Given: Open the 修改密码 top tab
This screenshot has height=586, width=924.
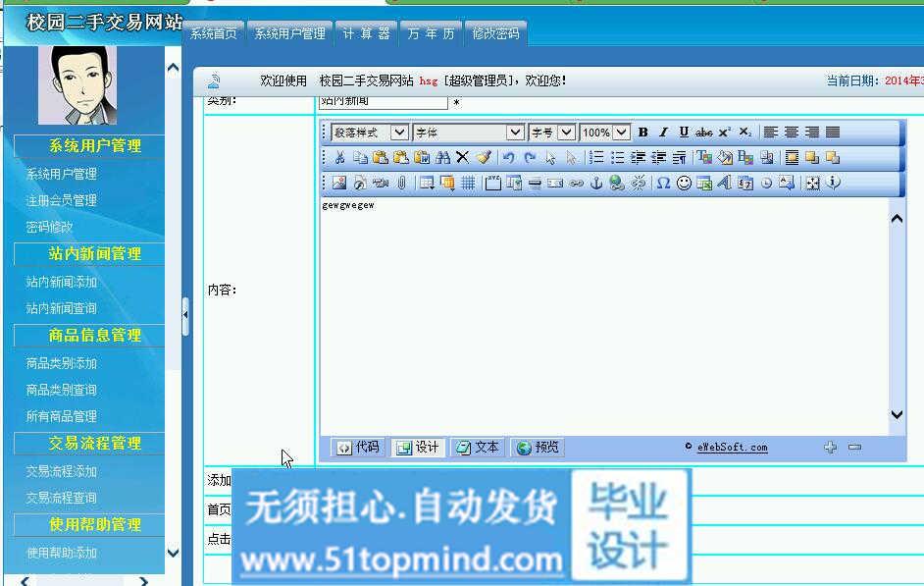Looking at the screenshot, I should [495, 33].
